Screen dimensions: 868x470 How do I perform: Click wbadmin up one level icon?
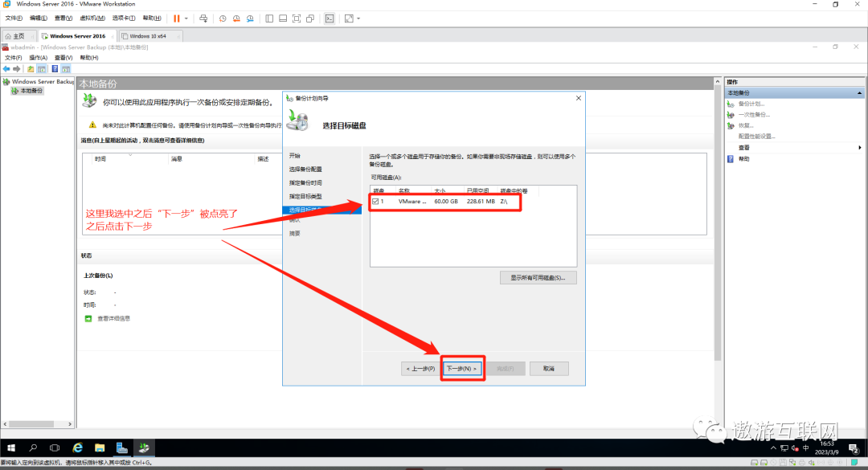[x=31, y=68]
